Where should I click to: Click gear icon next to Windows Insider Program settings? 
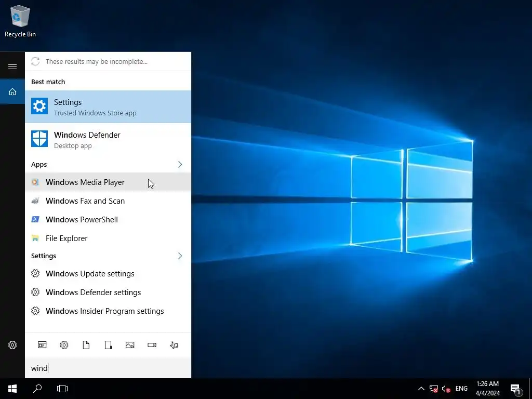(x=35, y=311)
